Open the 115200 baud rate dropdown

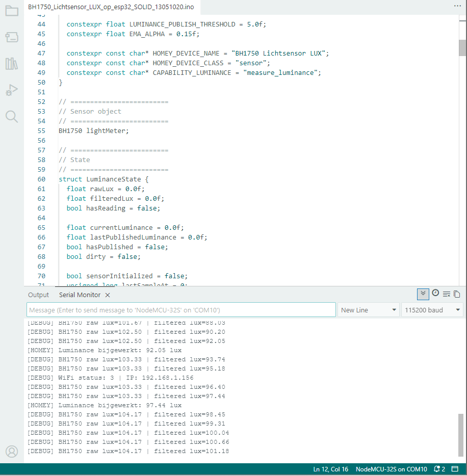432,310
